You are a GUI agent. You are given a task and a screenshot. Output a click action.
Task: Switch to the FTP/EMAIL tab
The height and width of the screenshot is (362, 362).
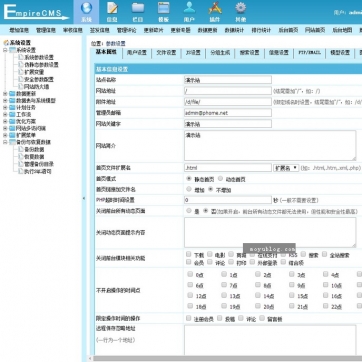pyautogui.click(x=309, y=53)
